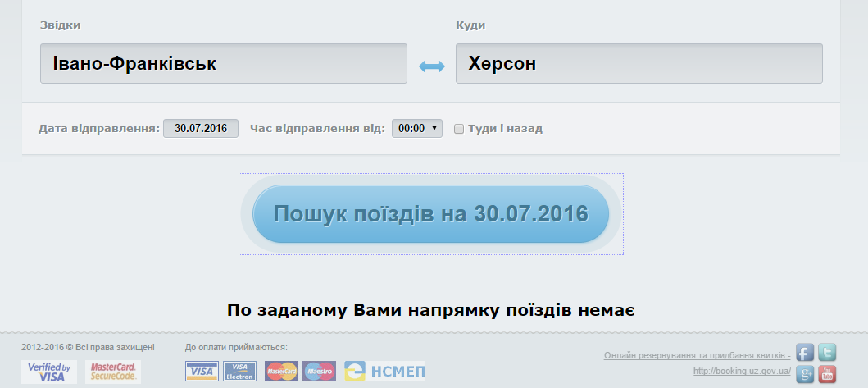Click the Куди field with Херсон

point(639,63)
